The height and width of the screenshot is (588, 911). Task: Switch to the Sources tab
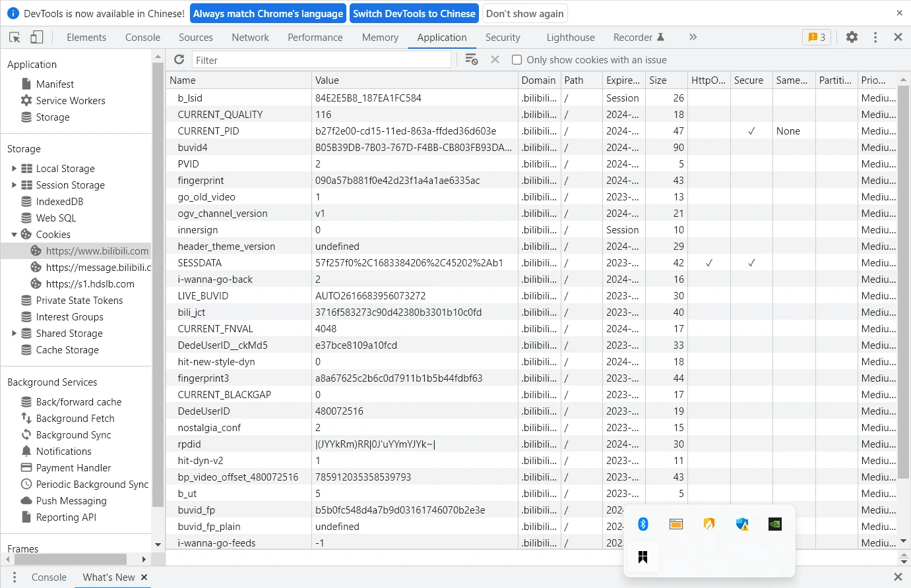tap(196, 38)
